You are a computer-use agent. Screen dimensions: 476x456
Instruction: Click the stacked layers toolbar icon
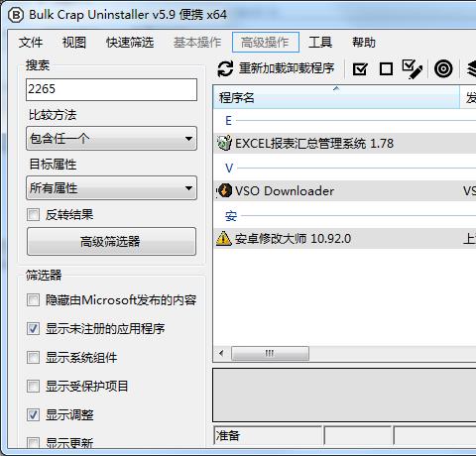coord(471,68)
